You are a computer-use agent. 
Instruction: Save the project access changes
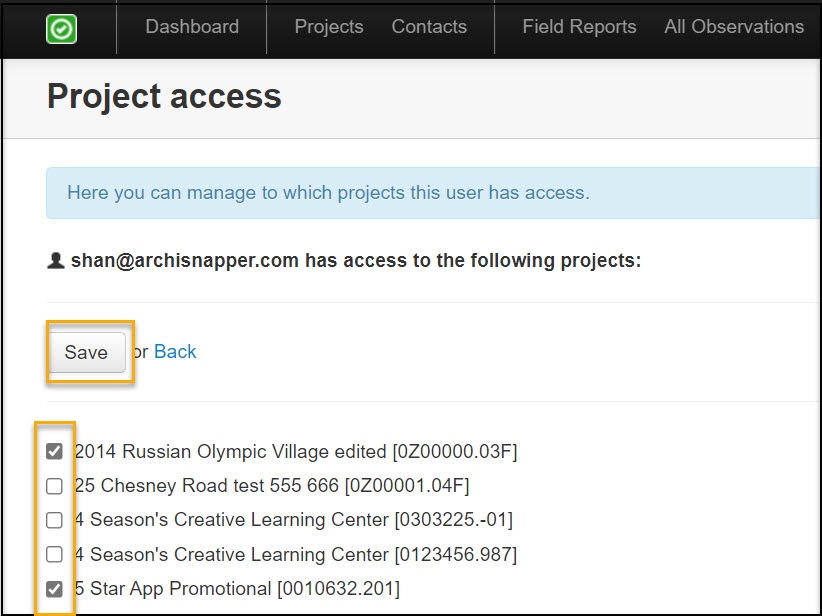tap(86, 352)
